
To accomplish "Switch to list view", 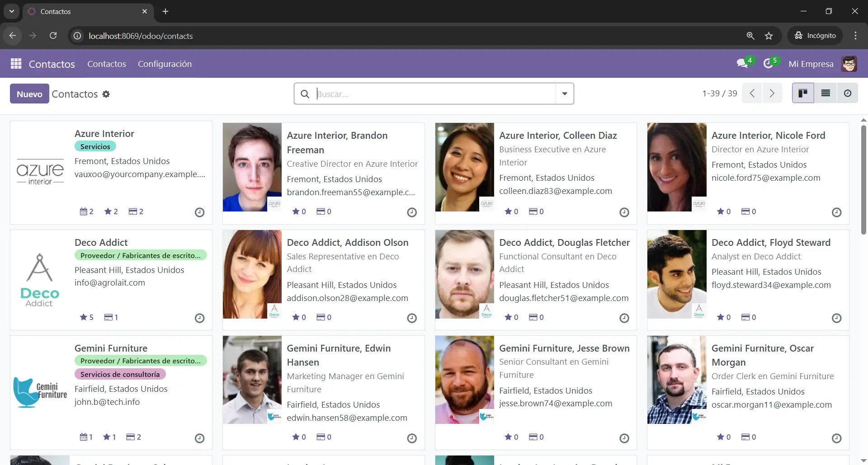I will pyautogui.click(x=826, y=94).
